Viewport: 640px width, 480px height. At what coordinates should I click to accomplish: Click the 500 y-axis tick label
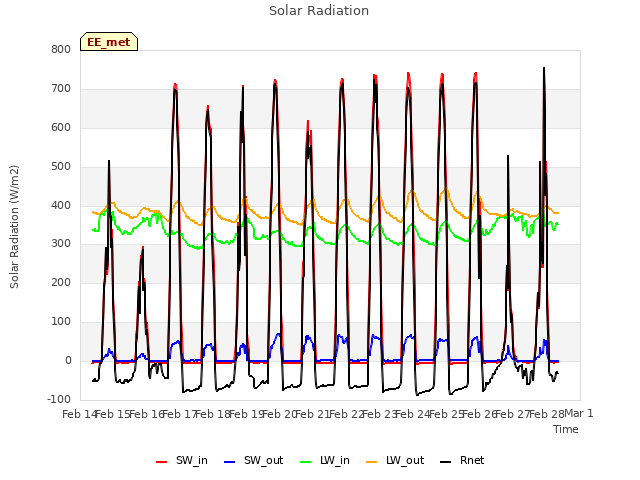[61, 167]
